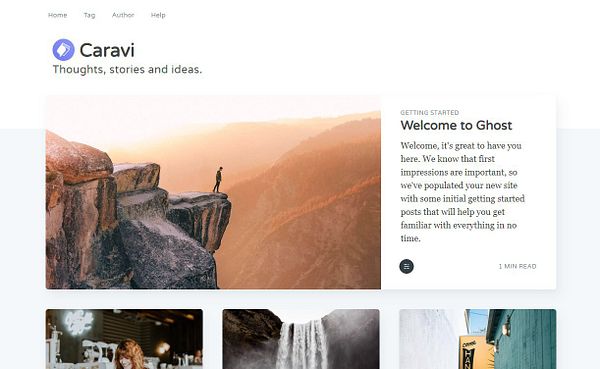Open the teal building street thumbnail
The width and height of the screenshot is (600, 369).
click(x=478, y=339)
